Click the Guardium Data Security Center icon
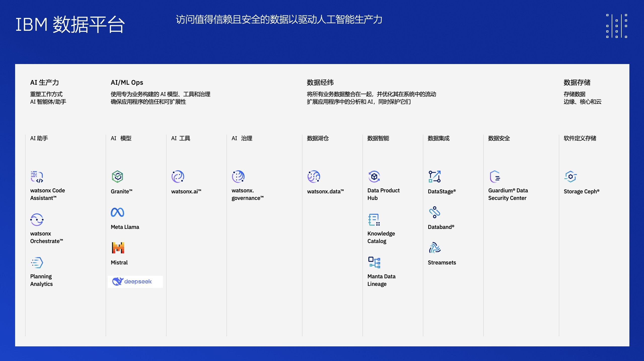The image size is (644, 361). click(x=495, y=176)
